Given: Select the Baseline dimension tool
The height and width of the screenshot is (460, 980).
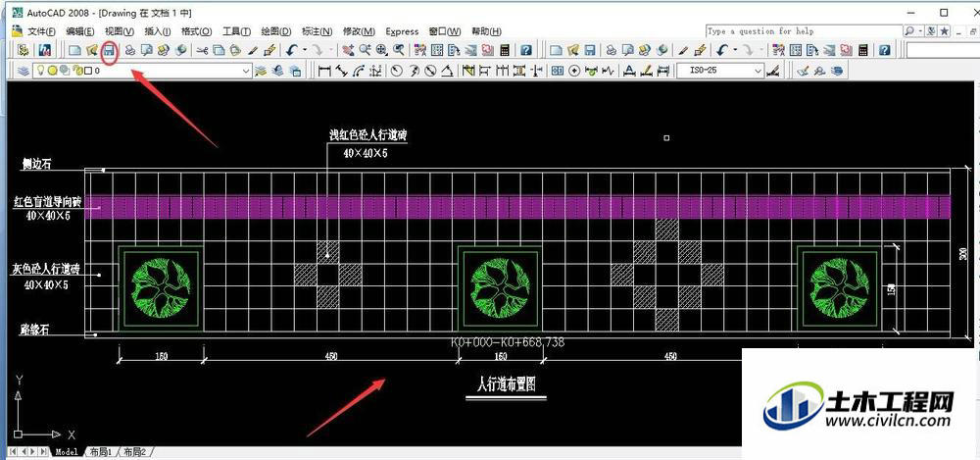Looking at the screenshot, I should 484,71.
